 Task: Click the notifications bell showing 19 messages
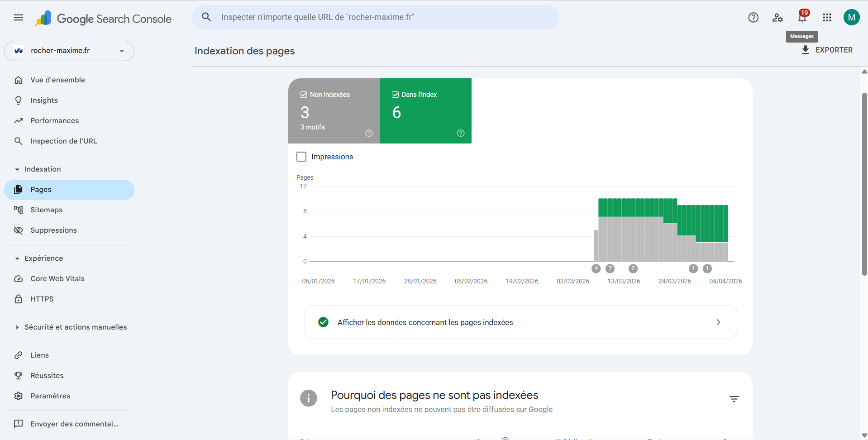(x=802, y=17)
